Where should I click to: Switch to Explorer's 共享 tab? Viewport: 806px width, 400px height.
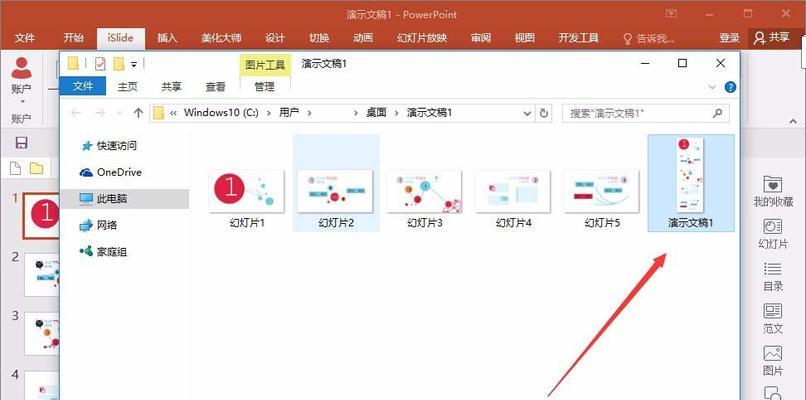click(171, 87)
